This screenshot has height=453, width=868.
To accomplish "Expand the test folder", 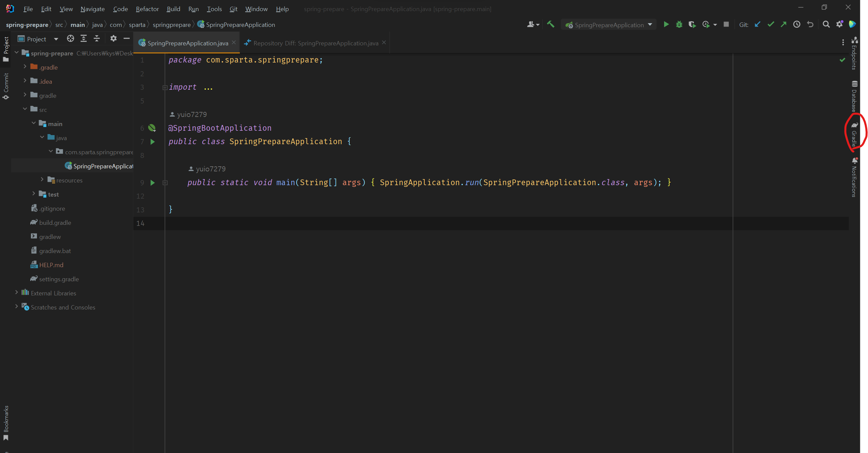I will point(34,194).
